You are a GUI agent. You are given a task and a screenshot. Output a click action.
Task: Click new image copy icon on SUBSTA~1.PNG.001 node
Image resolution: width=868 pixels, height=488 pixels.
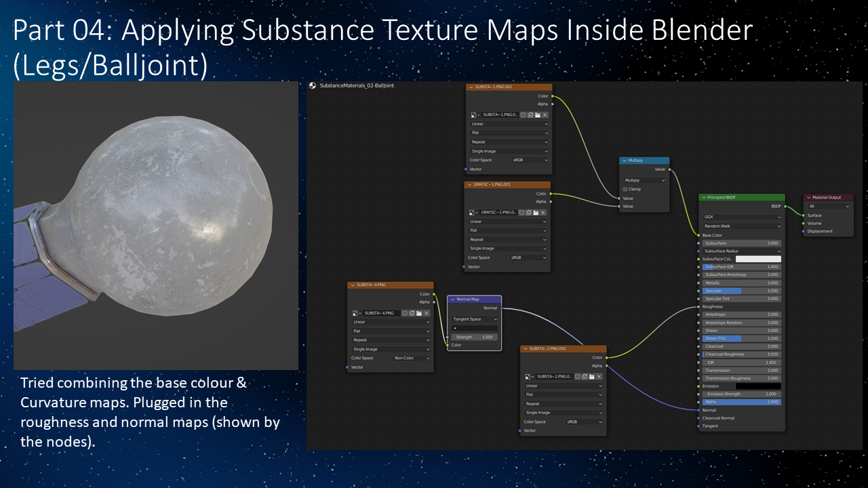pos(530,115)
